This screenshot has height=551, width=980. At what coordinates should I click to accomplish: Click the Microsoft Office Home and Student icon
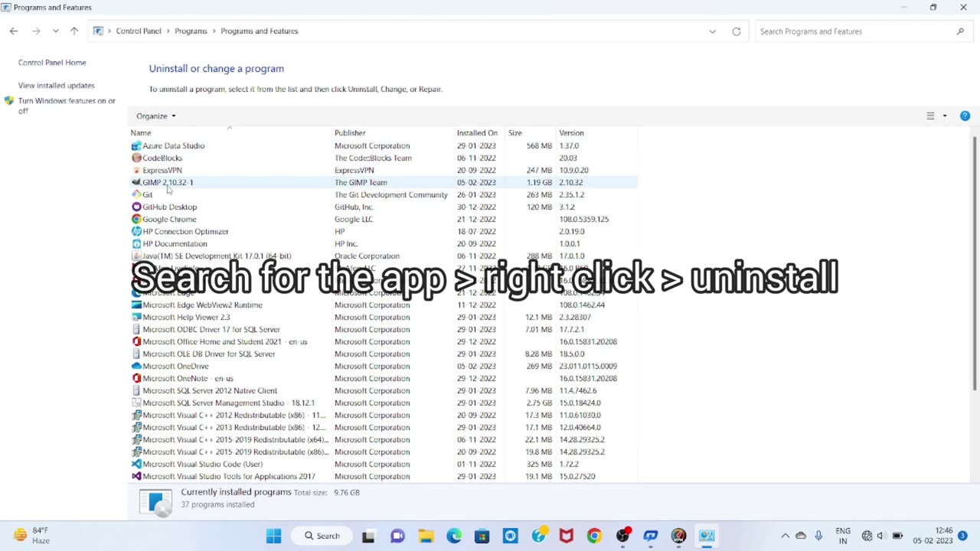click(x=136, y=341)
